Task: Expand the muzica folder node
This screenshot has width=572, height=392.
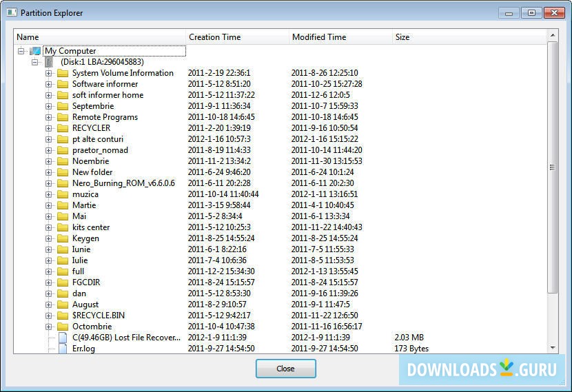Action: coord(48,194)
